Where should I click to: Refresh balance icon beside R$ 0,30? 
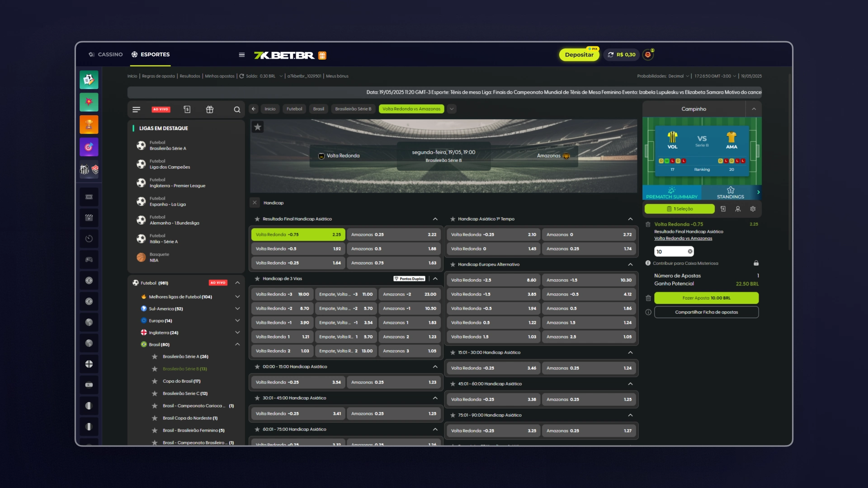(611, 55)
